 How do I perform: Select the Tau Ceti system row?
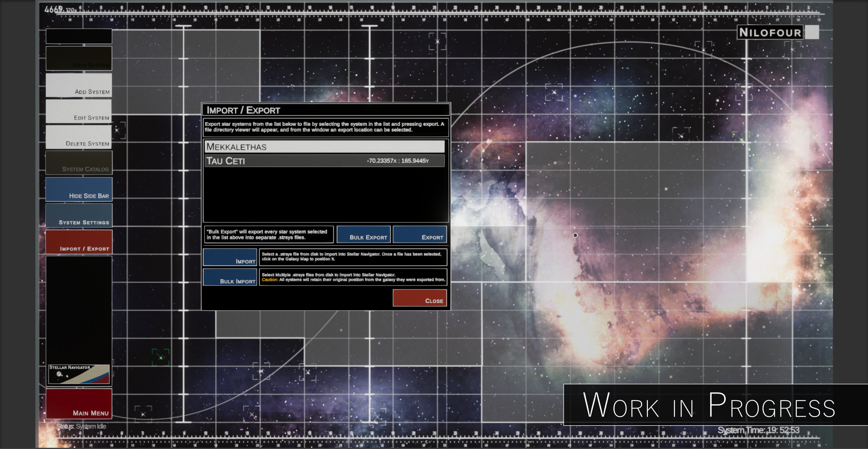(x=324, y=161)
